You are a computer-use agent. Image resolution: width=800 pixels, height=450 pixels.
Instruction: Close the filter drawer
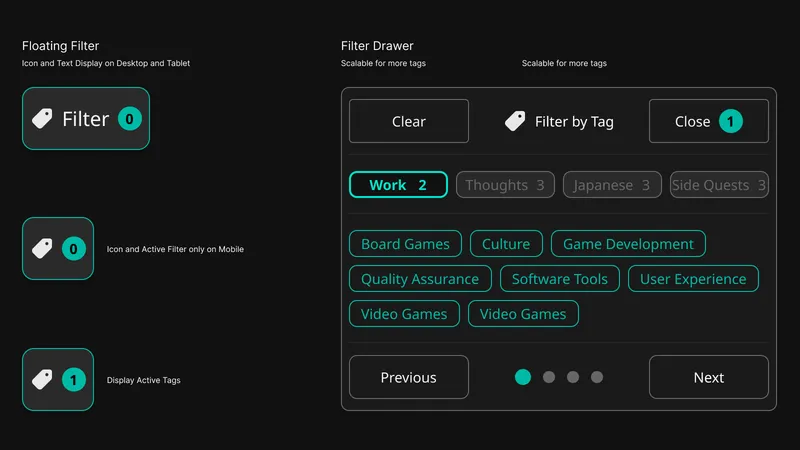tap(709, 121)
